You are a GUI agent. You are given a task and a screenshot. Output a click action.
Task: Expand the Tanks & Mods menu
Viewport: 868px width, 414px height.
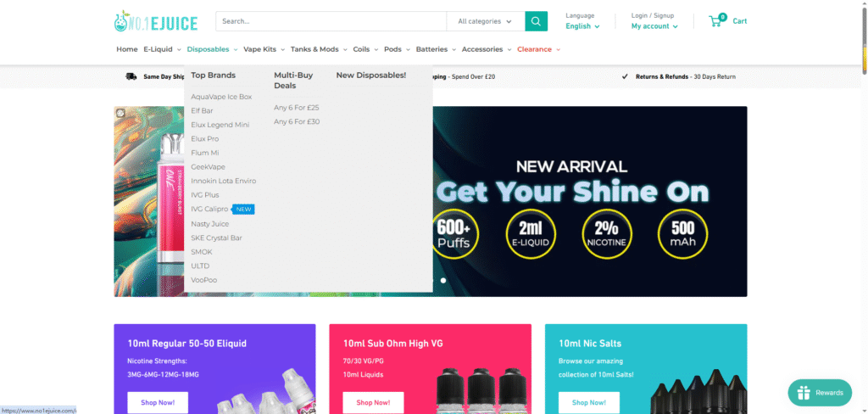[319, 49]
